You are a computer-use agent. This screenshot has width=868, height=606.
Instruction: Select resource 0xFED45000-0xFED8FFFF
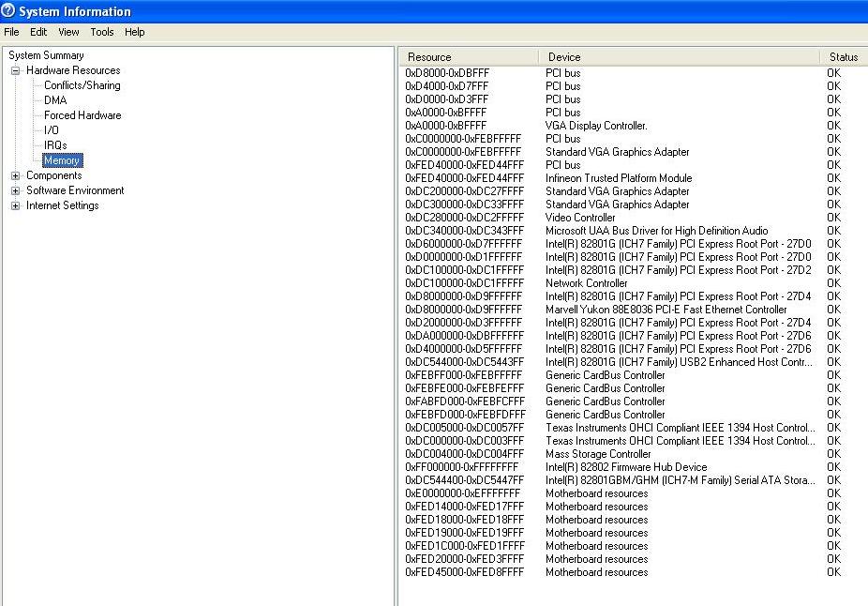coord(464,573)
